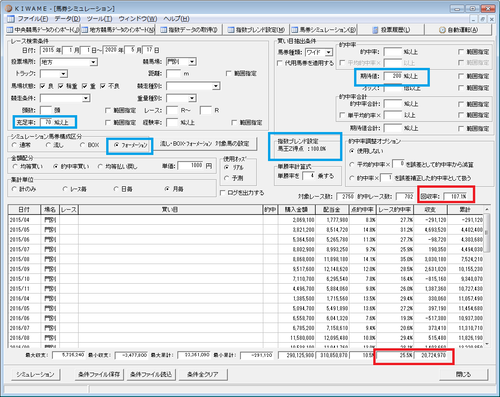Enable 代用馬券を適用する checkbox
500x397 pixels.
(280, 63)
